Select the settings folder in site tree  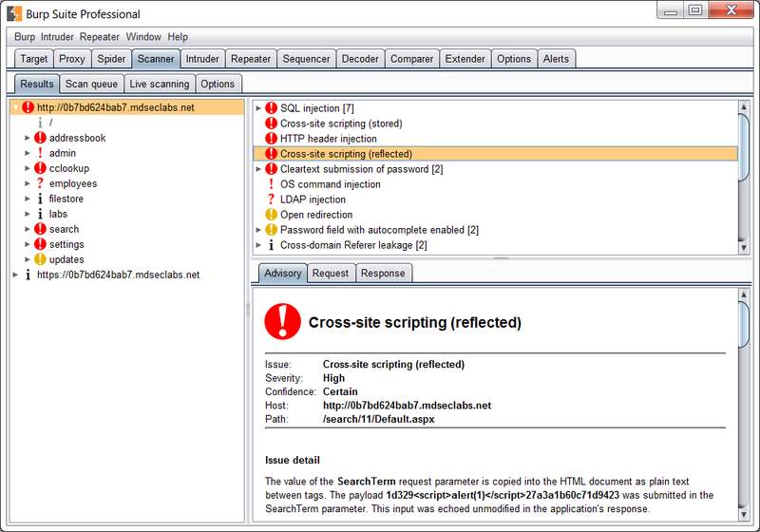(x=66, y=244)
